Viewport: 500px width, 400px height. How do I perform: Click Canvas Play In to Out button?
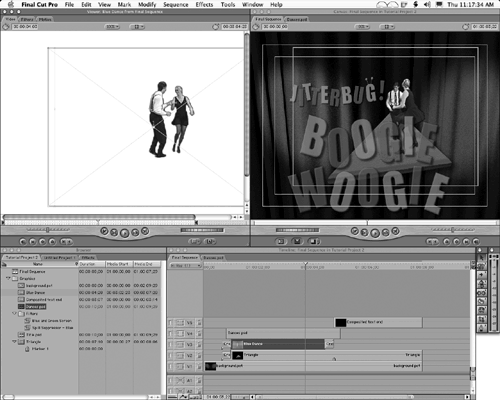364,232
